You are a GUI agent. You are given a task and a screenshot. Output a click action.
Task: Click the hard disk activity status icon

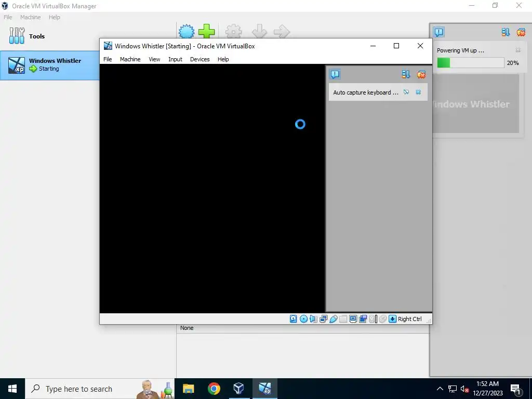294,319
